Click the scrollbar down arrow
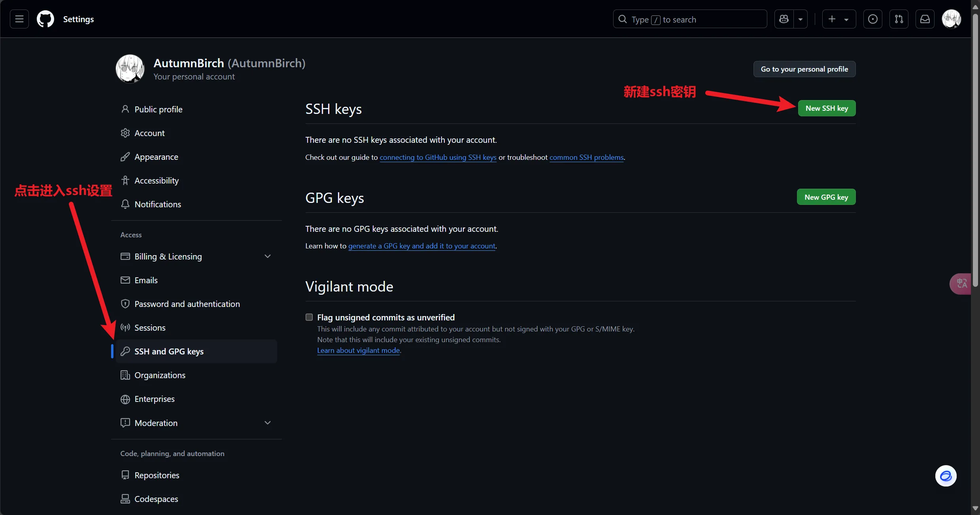The image size is (980, 515). pyautogui.click(x=976, y=509)
